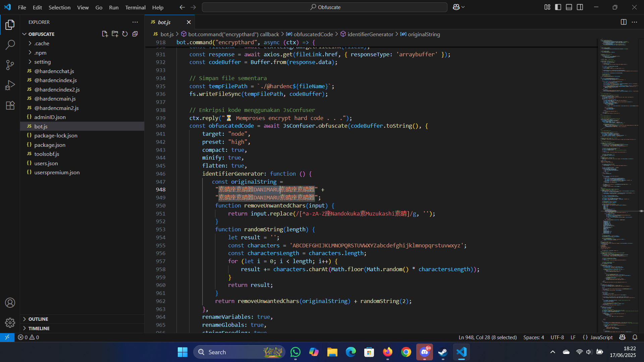This screenshot has height=362, width=644.
Task: Toggle the bottom Panel visibility
Action: 569,7
